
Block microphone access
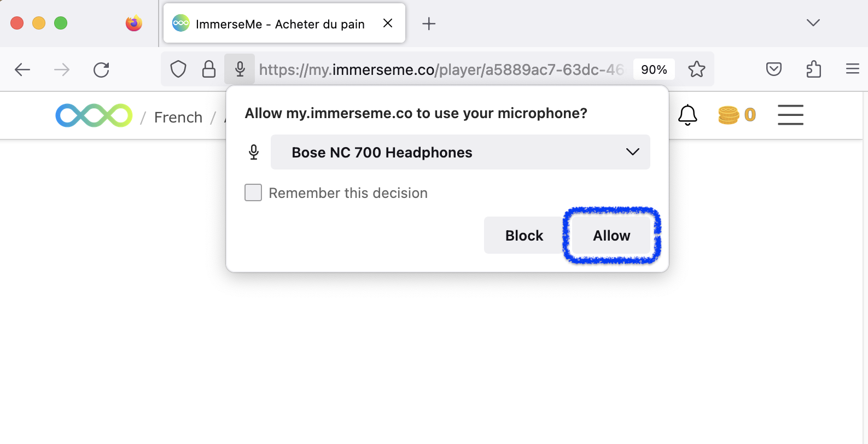(524, 235)
